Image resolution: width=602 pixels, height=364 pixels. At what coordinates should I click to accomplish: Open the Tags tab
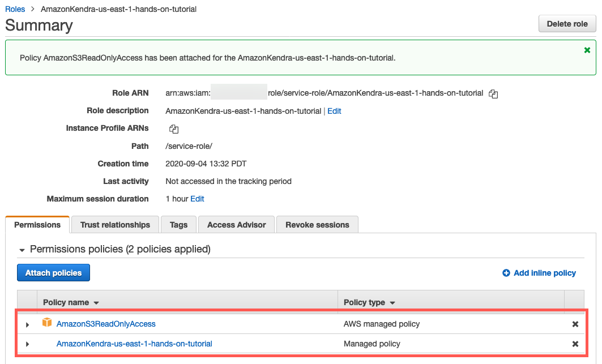178,225
